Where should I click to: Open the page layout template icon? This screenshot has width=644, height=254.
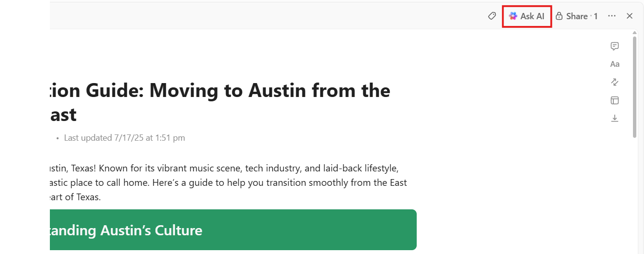pyautogui.click(x=615, y=100)
